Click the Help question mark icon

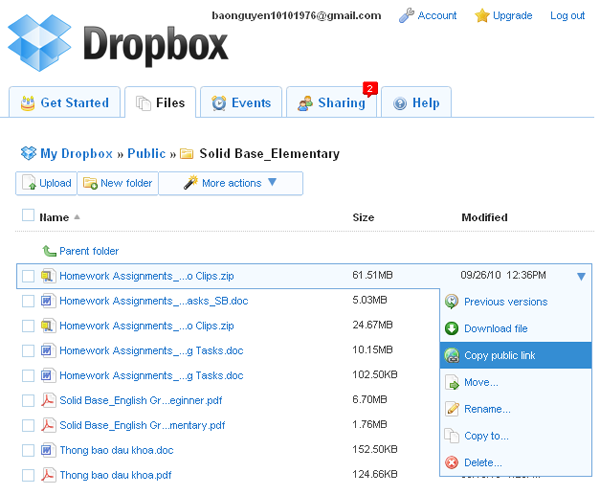point(400,103)
